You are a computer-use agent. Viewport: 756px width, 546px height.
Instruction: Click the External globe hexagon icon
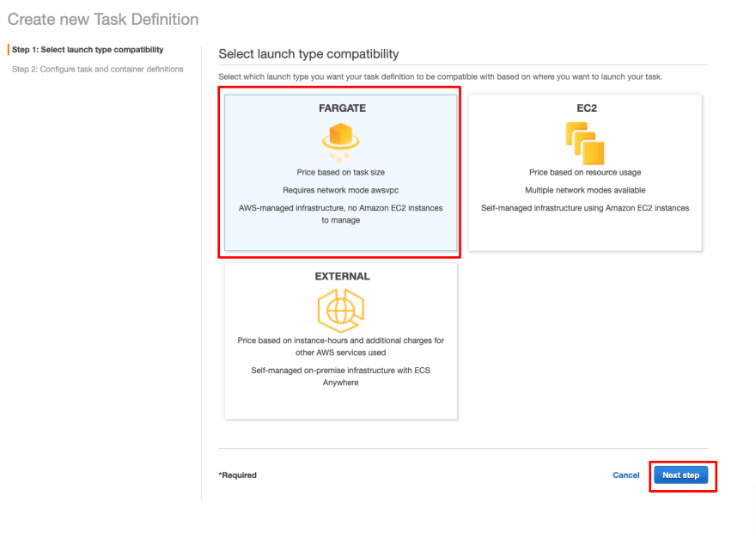tap(341, 310)
